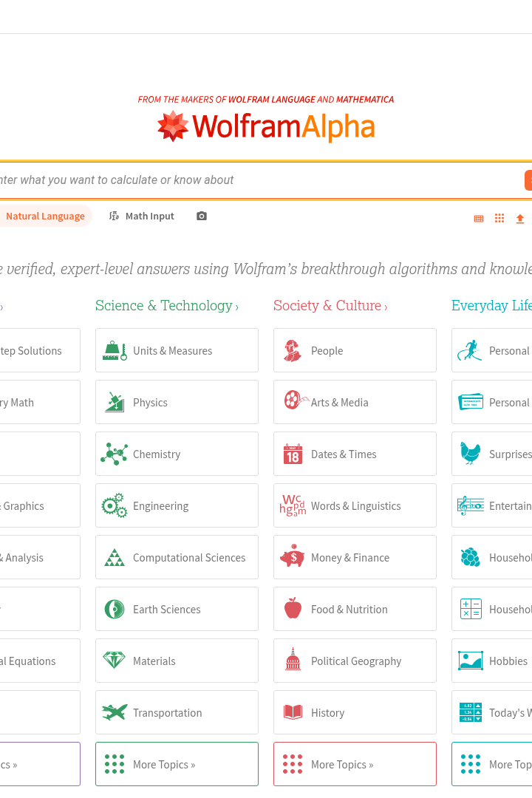Image resolution: width=532 pixels, height=798 pixels.
Task: Click the Money & Finance piggy bank icon
Action: [x=292, y=556]
